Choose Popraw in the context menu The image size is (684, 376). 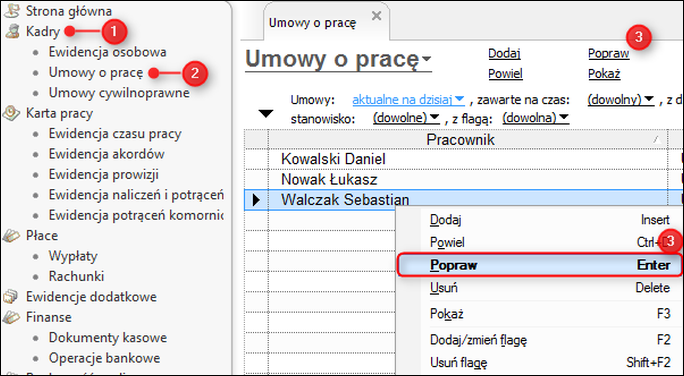(x=539, y=265)
